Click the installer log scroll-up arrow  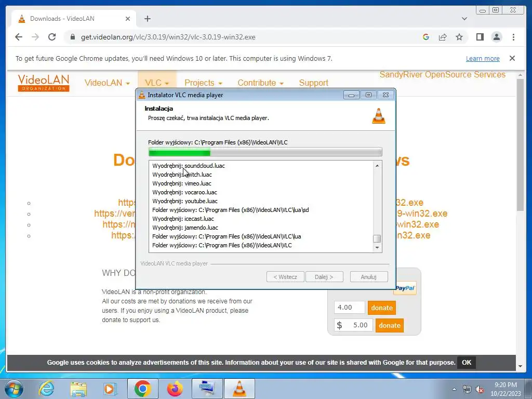pyautogui.click(x=377, y=166)
